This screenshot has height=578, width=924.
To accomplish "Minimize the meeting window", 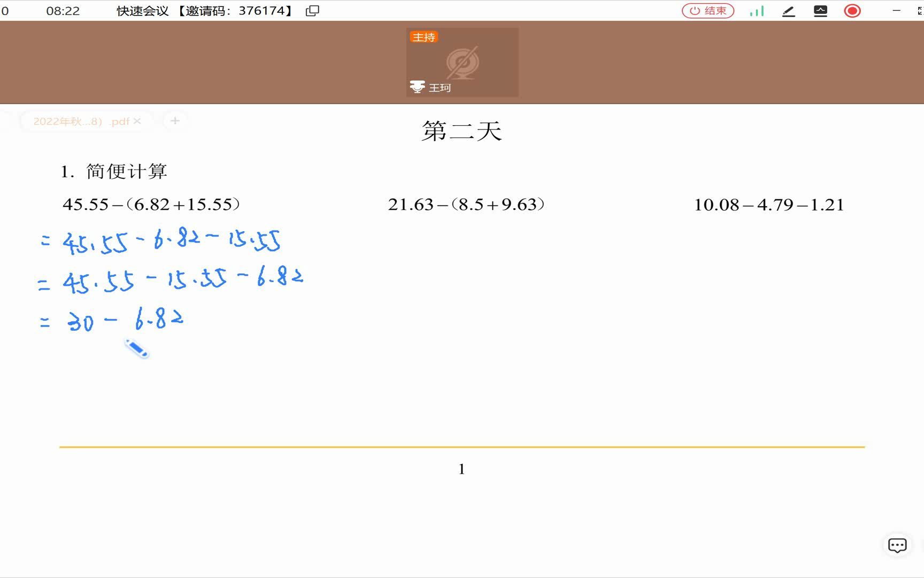I will click(897, 11).
